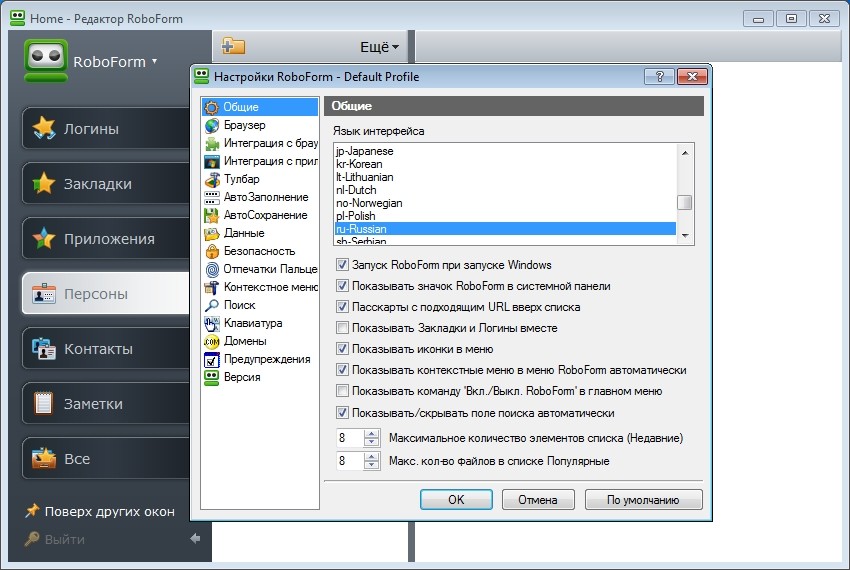This screenshot has height=570, width=850.
Task: Select ru-Russian interface language
Action: pyautogui.click(x=505, y=229)
